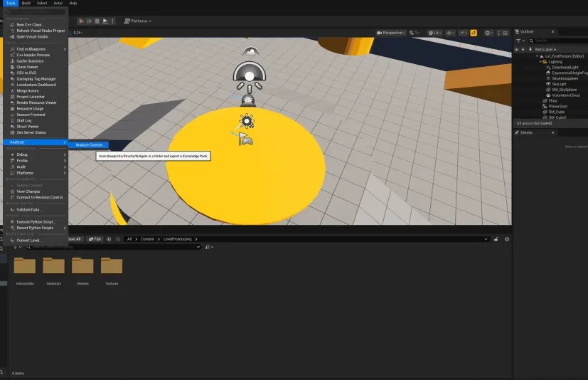Collapse the Lighting folder in Outliner
The height and width of the screenshot is (380, 588).
540,62
